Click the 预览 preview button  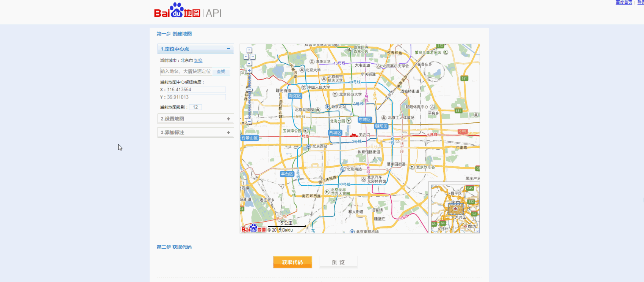click(338, 262)
